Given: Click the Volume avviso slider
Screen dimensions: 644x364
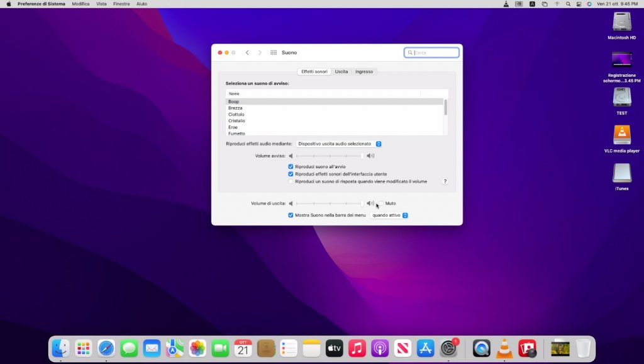Looking at the screenshot, I should pyautogui.click(x=329, y=156).
